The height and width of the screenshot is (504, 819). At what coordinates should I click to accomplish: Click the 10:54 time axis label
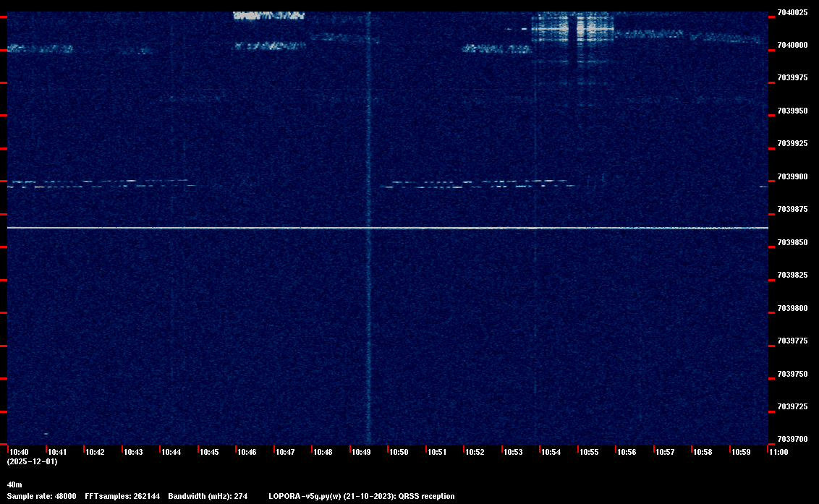click(551, 452)
